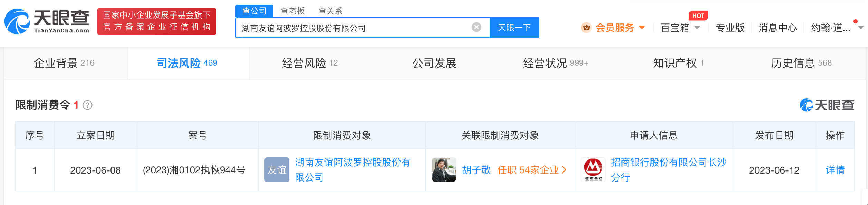The height and width of the screenshot is (205, 868).
Task: Expand 任职 54家企业 link
Action: click(x=532, y=170)
